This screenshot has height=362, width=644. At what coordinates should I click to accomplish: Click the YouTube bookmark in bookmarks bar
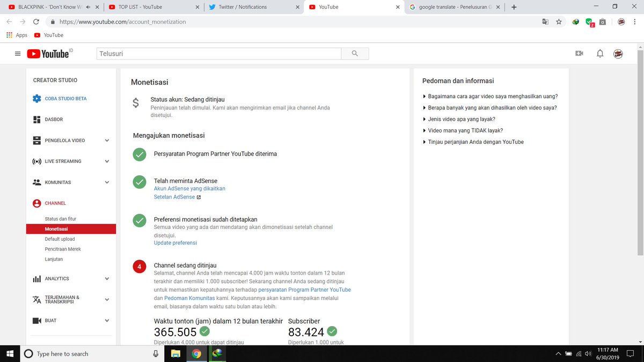pos(48,35)
